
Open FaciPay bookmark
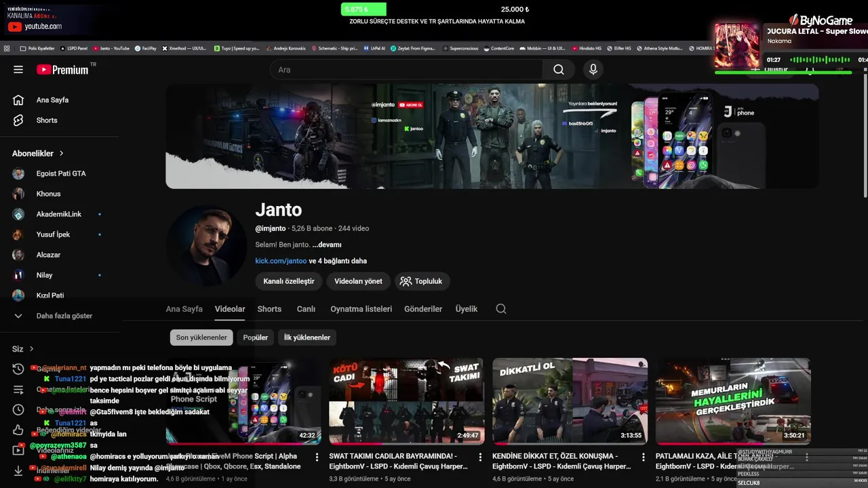click(145, 49)
